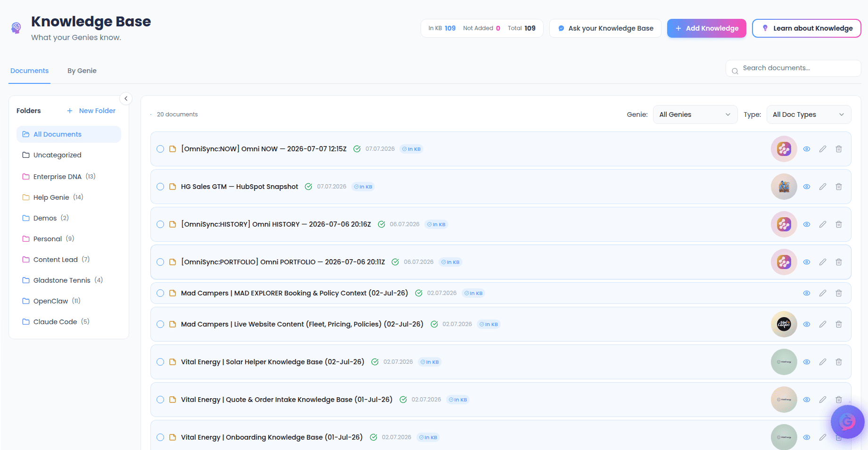868x450 pixels.
Task: Delete the HG Sales GTM HubSpot Snapshot document
Action: (x=839, y=187)
